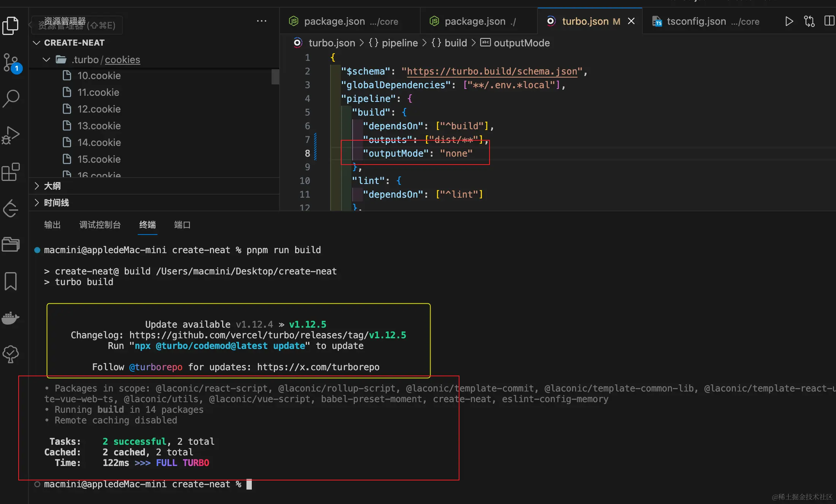Click the chat bubble checkmark activity icon
The height and width of the screenshot is (504, 836).
[x=11, y=354]
